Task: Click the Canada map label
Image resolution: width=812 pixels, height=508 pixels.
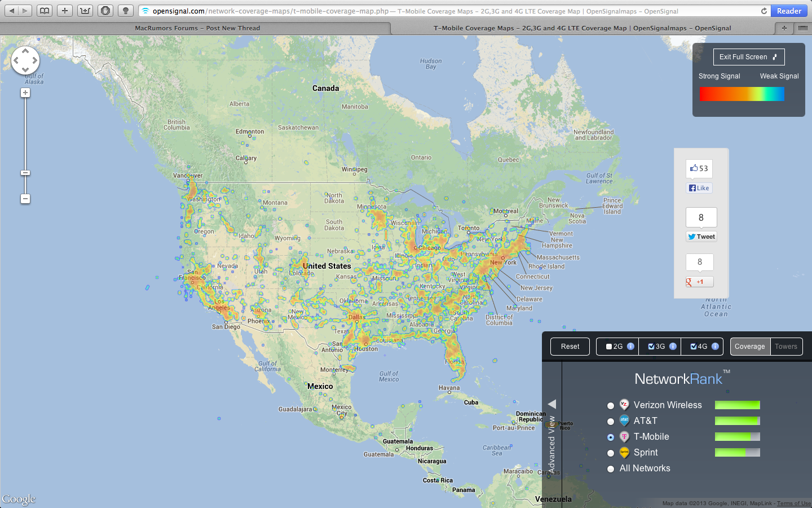Action: tap(326, 88)
